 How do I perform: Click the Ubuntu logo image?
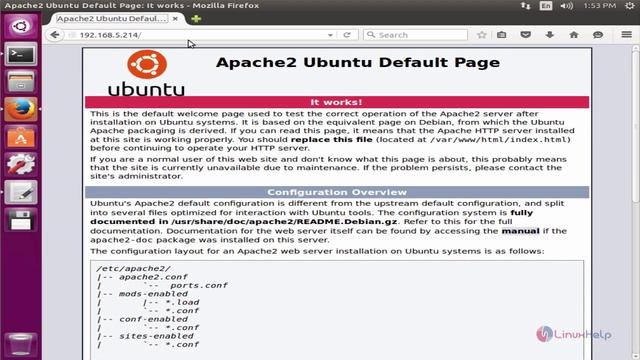(147, 73)
